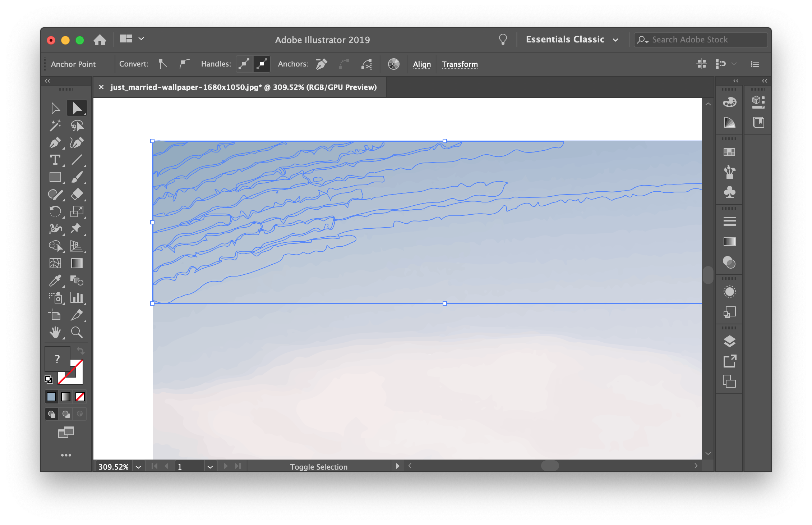Switch to Draw Behind mode
Viewport: 812px width, 525px height.
click(66, 414)
